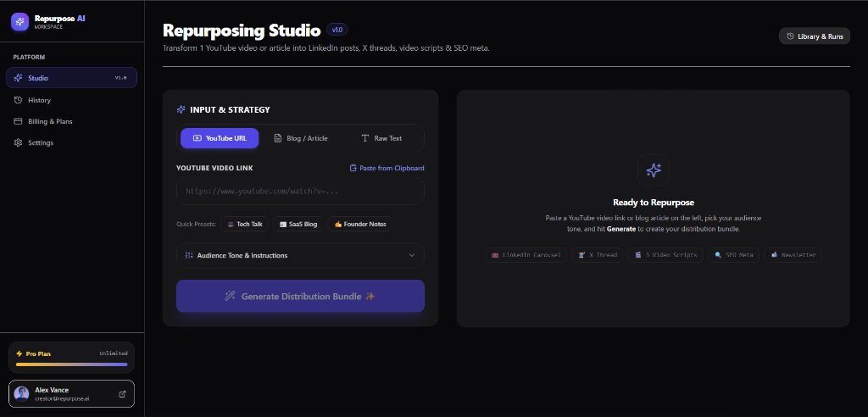Click the Pro Plan lightning bolt icon

pyautogui.click(x=19, y=353)
